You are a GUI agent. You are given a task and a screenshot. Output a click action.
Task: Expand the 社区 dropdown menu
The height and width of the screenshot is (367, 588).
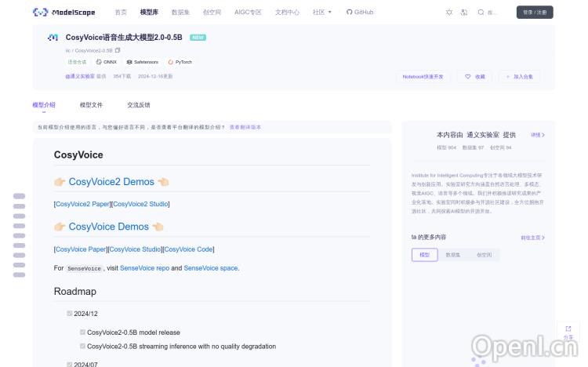pos(322,13)
